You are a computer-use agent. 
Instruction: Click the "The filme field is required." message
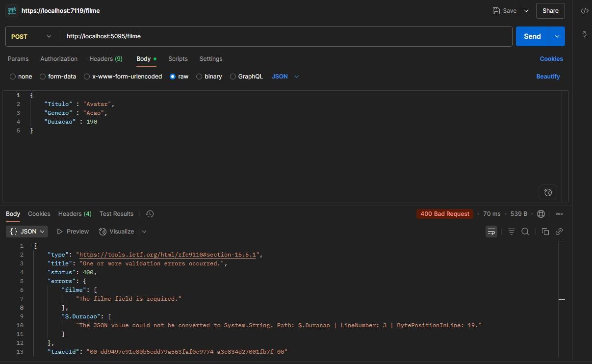tap(129, 299)
